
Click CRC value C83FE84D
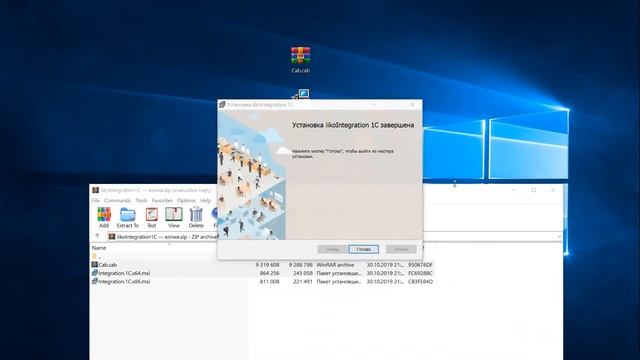[x=420, y=281]
